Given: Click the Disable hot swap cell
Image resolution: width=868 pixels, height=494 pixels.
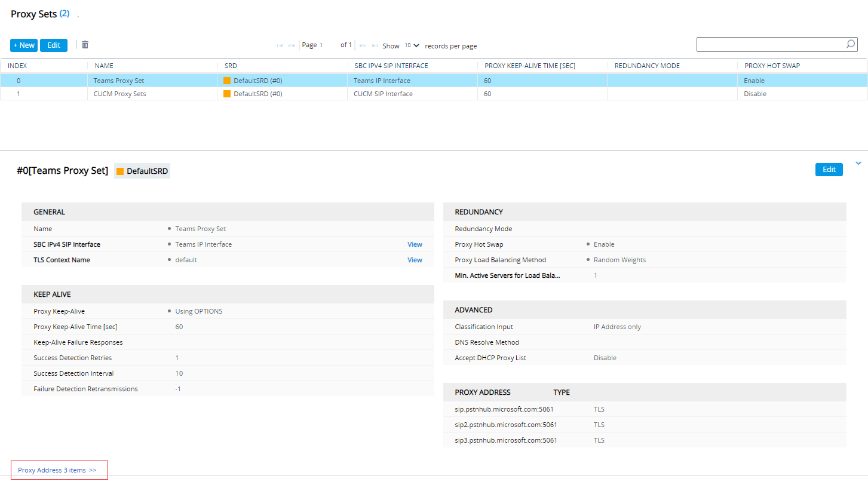Looking at the screenshot, I should [755, 94].
